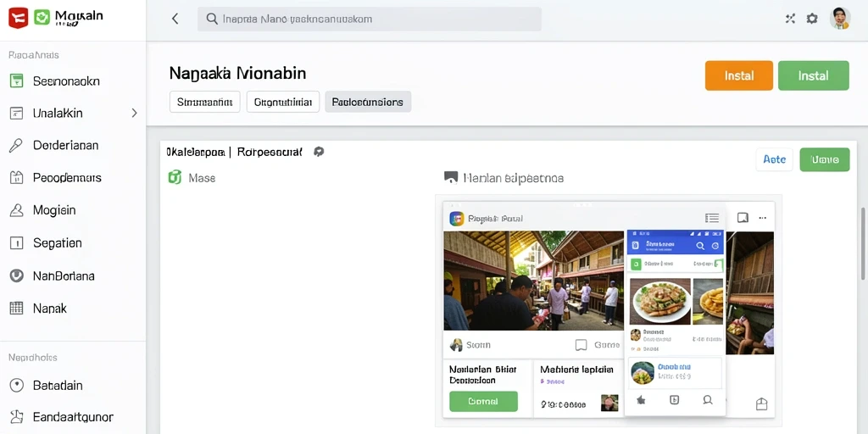
Task: Click the search icon in phone bottom nav
Action: click(x=708, y=400)
